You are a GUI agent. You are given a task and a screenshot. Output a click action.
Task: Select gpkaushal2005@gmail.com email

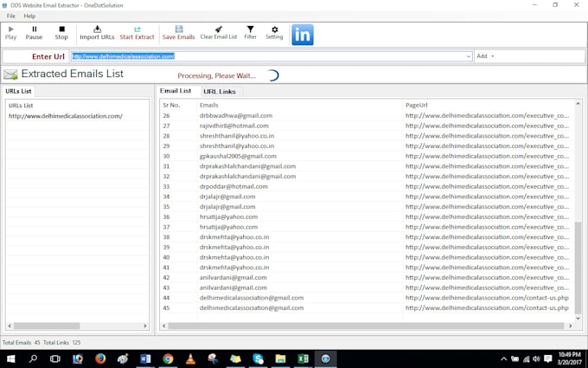coord(238,156)
